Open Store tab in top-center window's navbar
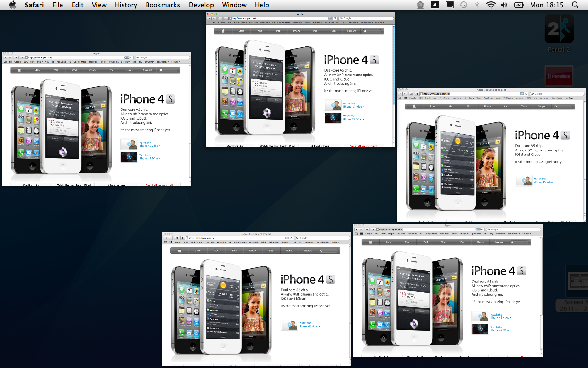This screenshot has width=588, height=368. [x=241, y=31]
